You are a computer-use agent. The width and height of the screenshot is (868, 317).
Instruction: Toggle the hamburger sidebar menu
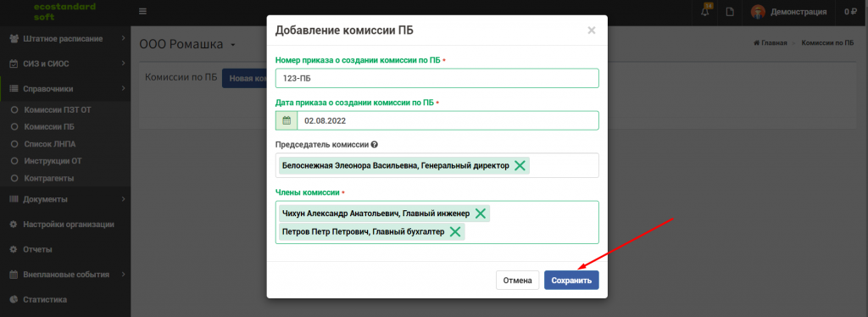(x=142, y=12)
